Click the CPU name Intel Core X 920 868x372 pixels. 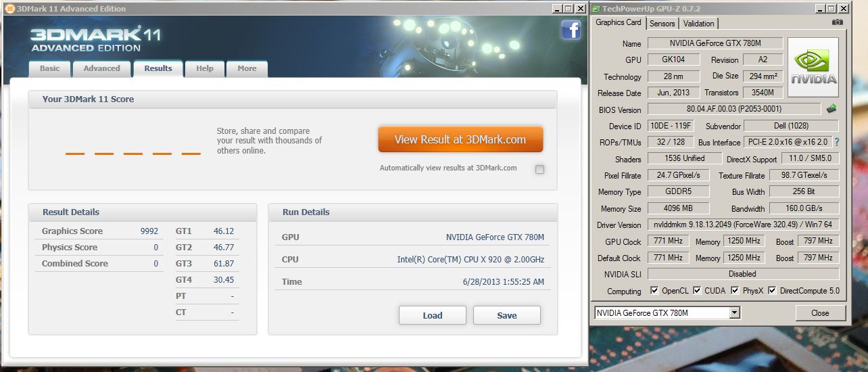coord(471,260)
